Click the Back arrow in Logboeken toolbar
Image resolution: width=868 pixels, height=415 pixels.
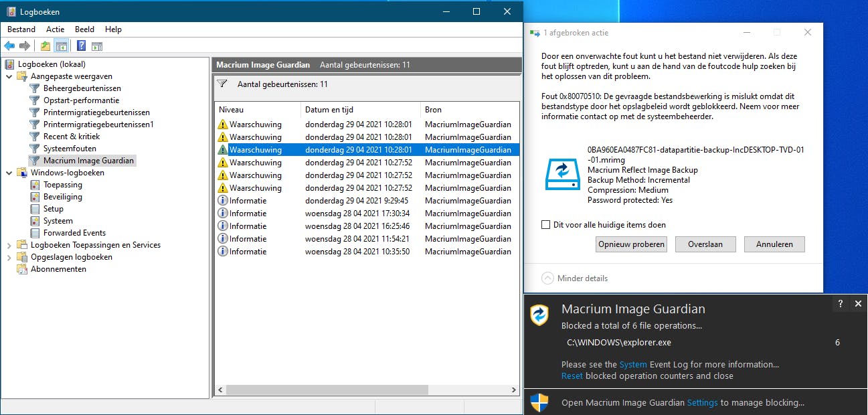[x=9, y=46]
